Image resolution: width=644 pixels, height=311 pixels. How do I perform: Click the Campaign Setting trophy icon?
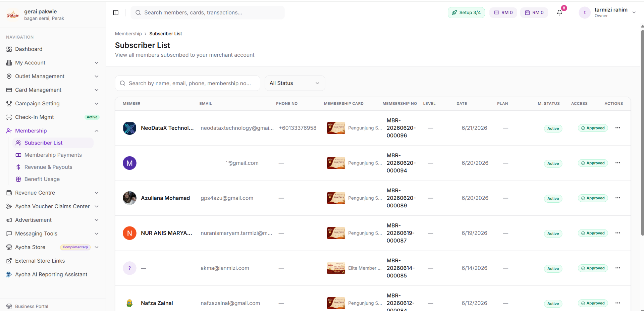[9, 104]
